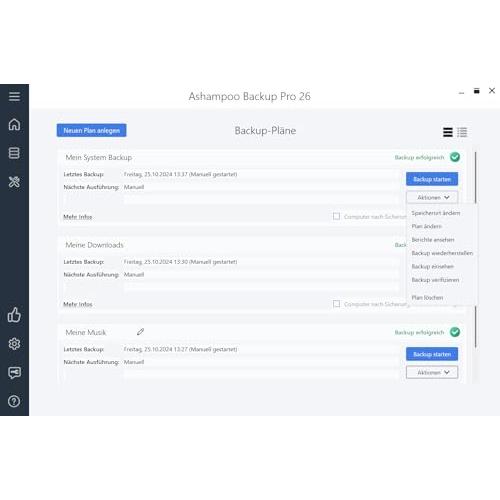
Task: Toggle computer shutdown checkbox for Mein System Backup
Action: pos(336,216)
